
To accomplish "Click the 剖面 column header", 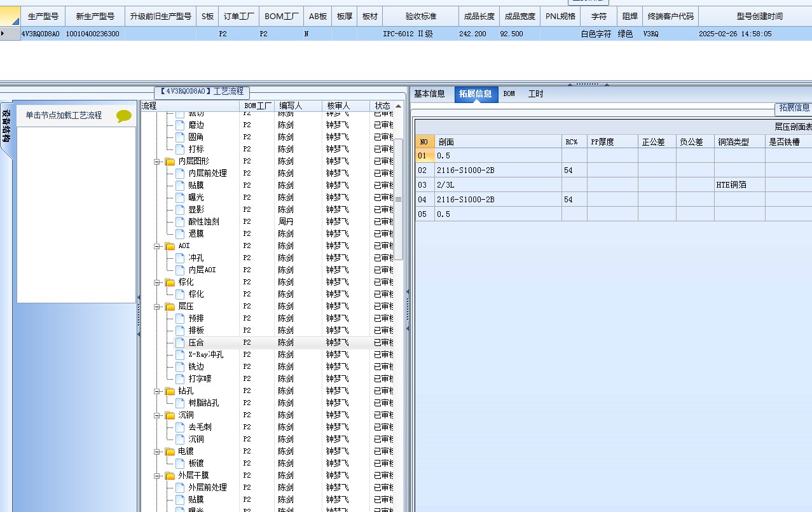I will point(498,141).
